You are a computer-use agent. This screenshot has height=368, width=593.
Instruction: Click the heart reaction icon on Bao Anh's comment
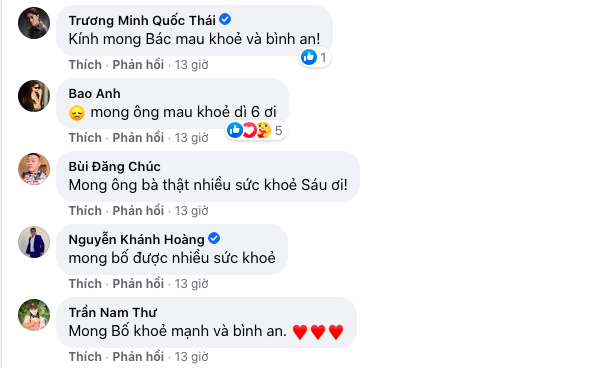pos(249,130)
